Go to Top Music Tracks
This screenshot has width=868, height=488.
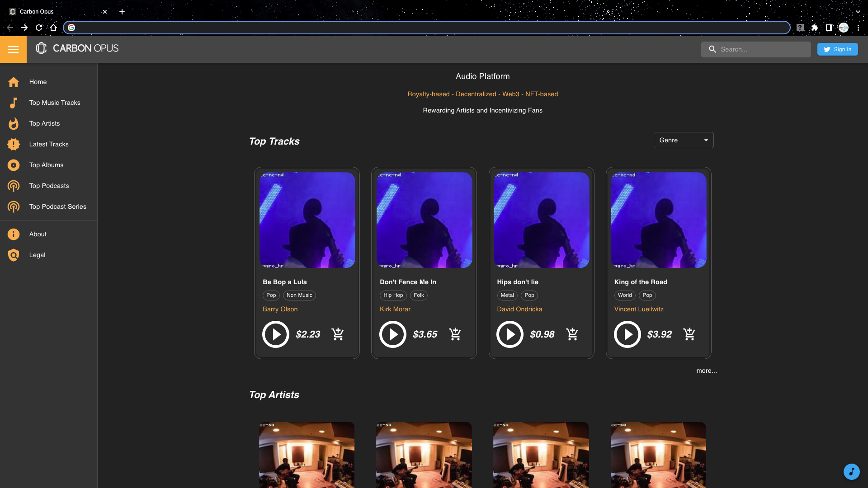55,103
